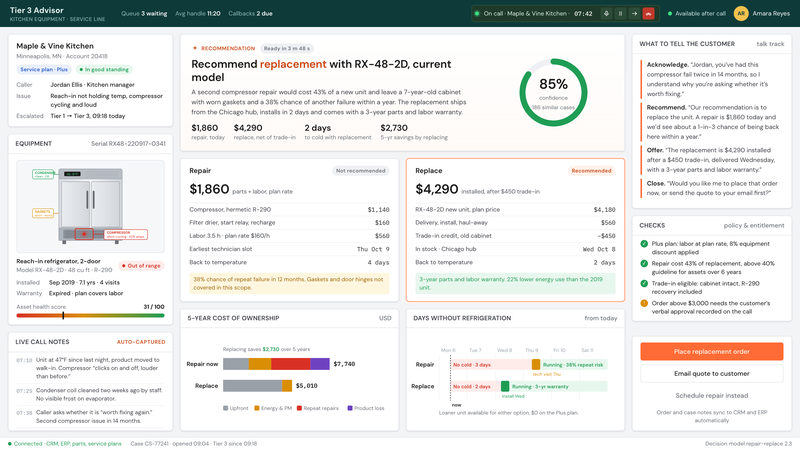800x450 pixels.
Task: Click the refrigerator equipment image
Action: pyautogui.click(x=90, y=206)
